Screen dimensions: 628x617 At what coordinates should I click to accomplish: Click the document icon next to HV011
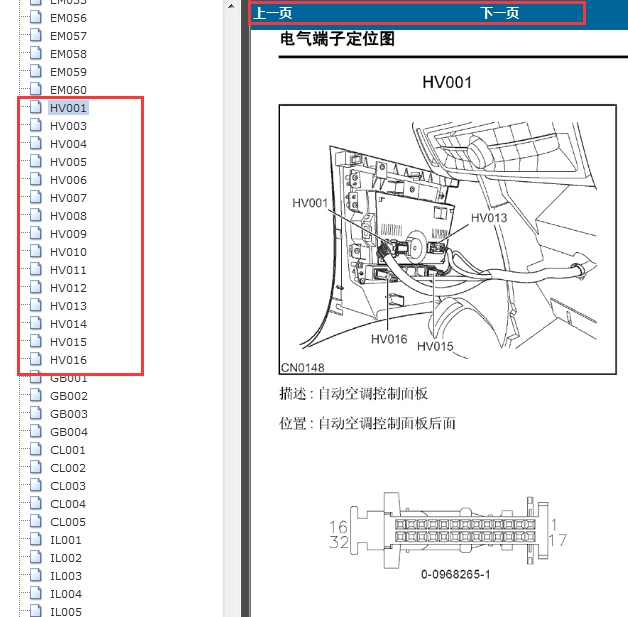[x=36, y=269]
